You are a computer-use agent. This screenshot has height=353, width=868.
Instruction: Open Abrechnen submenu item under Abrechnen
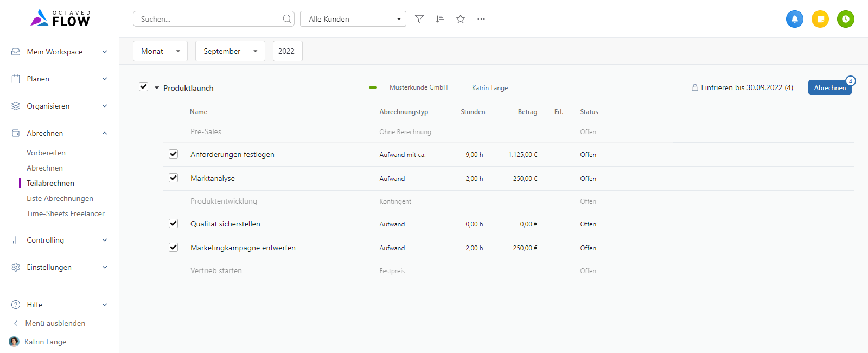44,168
